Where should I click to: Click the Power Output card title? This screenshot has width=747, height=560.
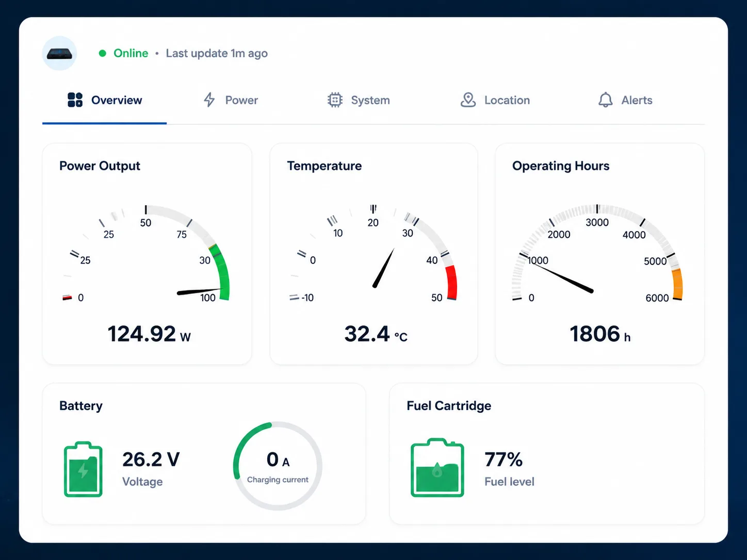(x=100, y=166)
